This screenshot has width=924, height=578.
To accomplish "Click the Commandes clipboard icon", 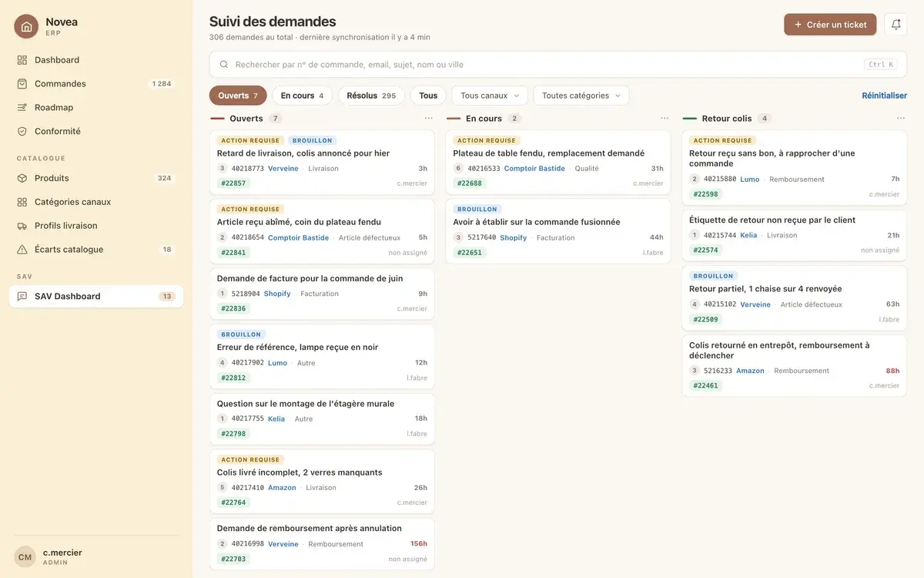I will [x=22, y=84].
